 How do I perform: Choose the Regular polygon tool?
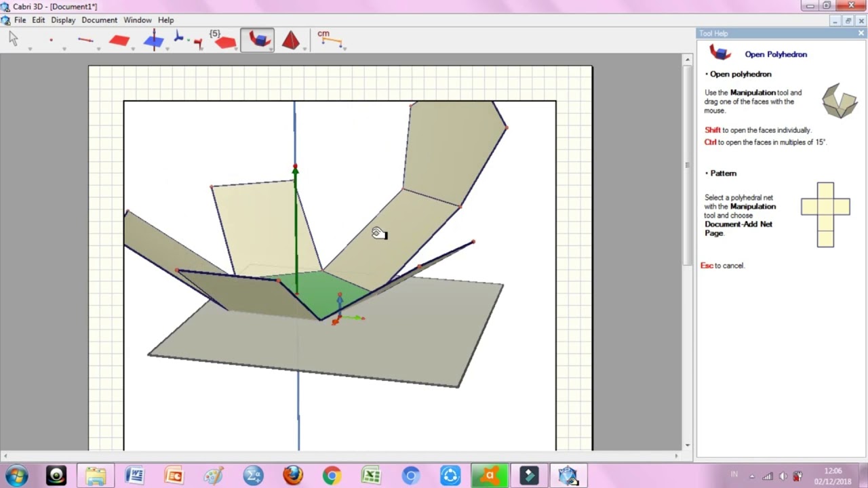(x=223, y=40)
